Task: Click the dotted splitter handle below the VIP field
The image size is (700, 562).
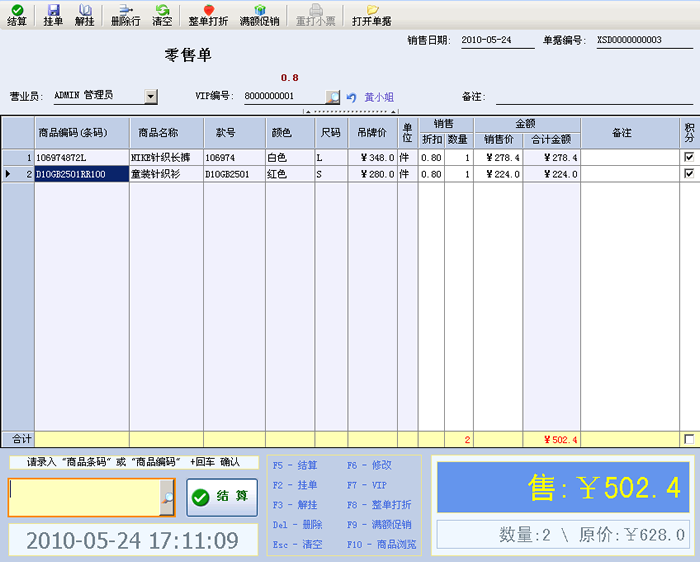Action: tap(350, 111)
